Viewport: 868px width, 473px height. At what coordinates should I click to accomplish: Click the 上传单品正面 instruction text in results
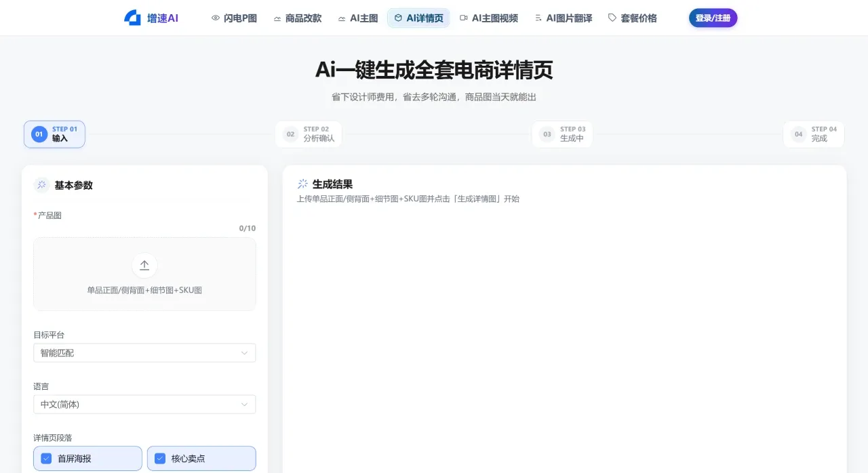408,199
